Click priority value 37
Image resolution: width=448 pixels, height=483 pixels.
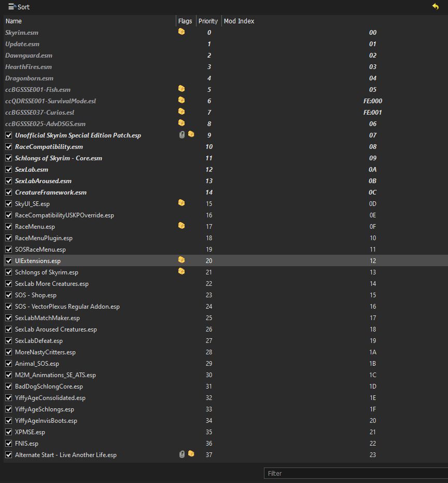pos(209,454)
